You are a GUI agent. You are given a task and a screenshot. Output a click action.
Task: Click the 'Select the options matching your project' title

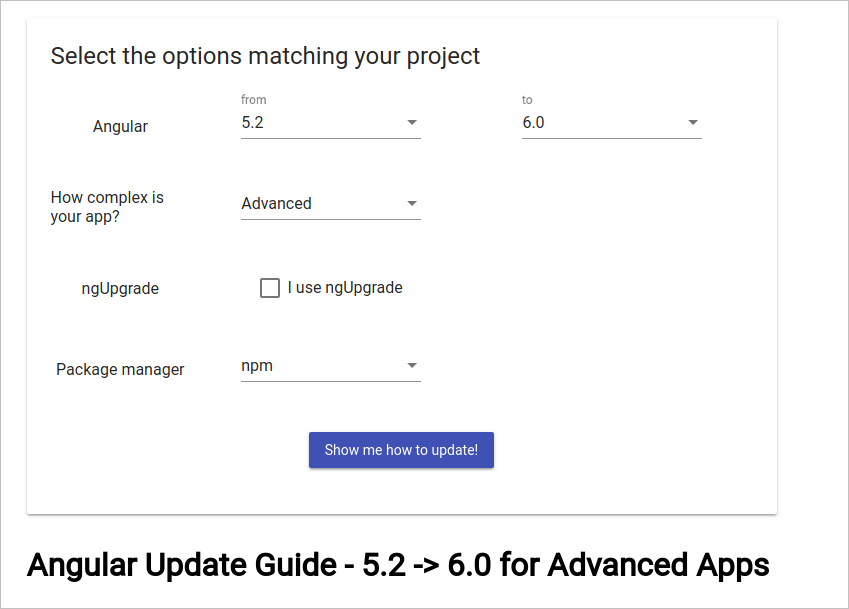265,56
